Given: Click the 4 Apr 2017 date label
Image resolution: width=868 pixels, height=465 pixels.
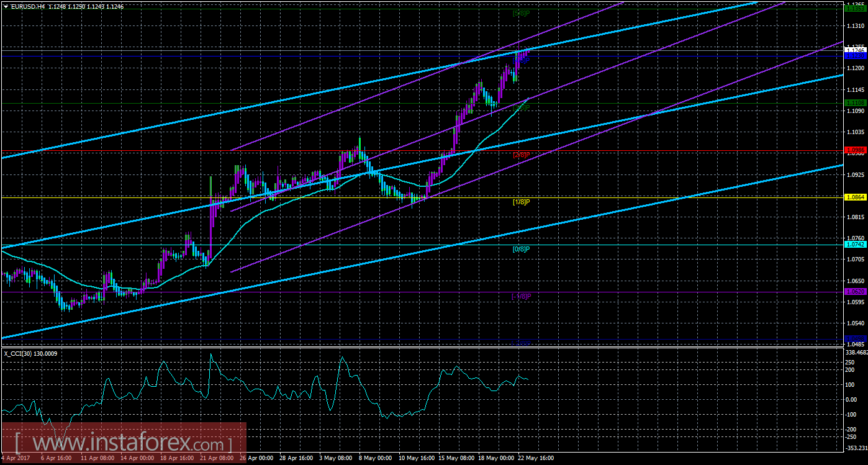Looking at the screenshot, I should (x=14, y=458).
